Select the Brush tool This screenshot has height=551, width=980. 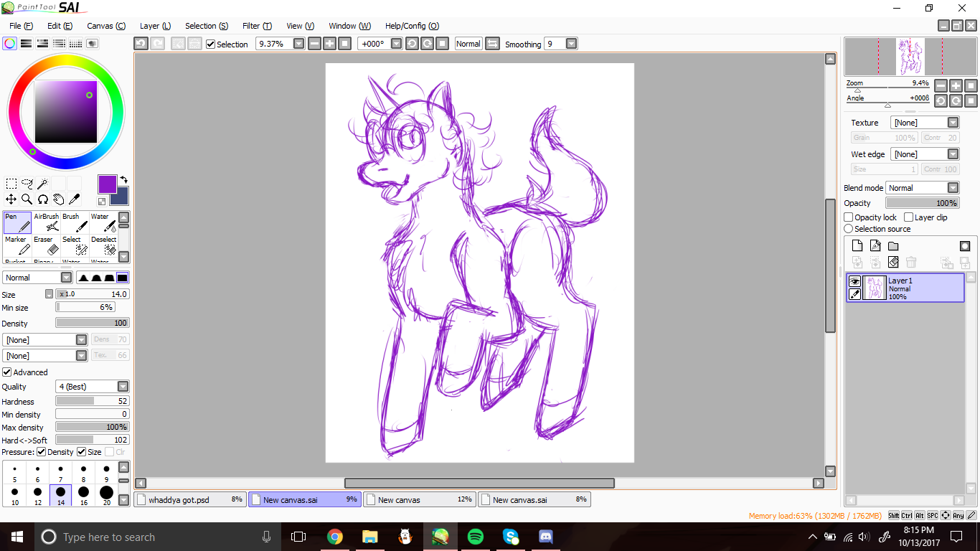[x=75, y=223]
